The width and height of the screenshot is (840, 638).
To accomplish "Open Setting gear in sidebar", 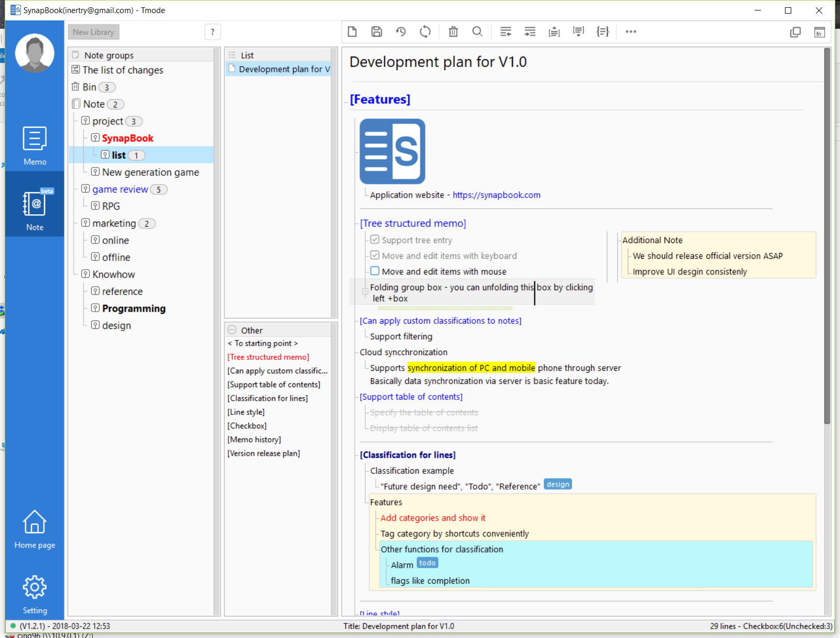I will coord(35,595).
